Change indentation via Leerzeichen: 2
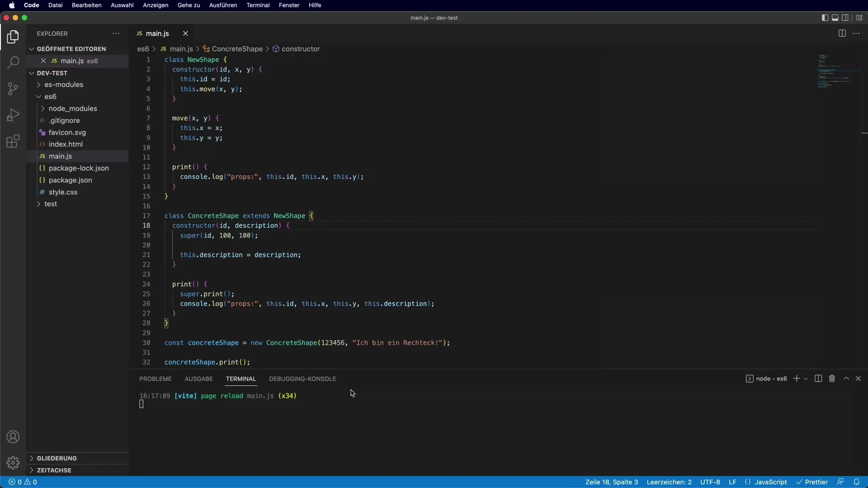868x488 pixels. click(669, 482)
